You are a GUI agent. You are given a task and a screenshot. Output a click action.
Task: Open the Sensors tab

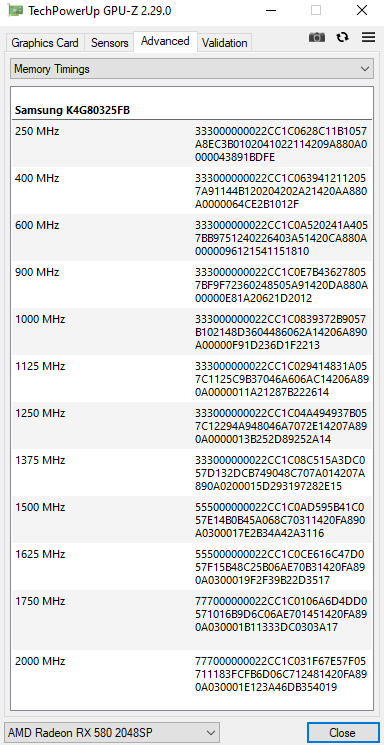[x=110, y=43]
